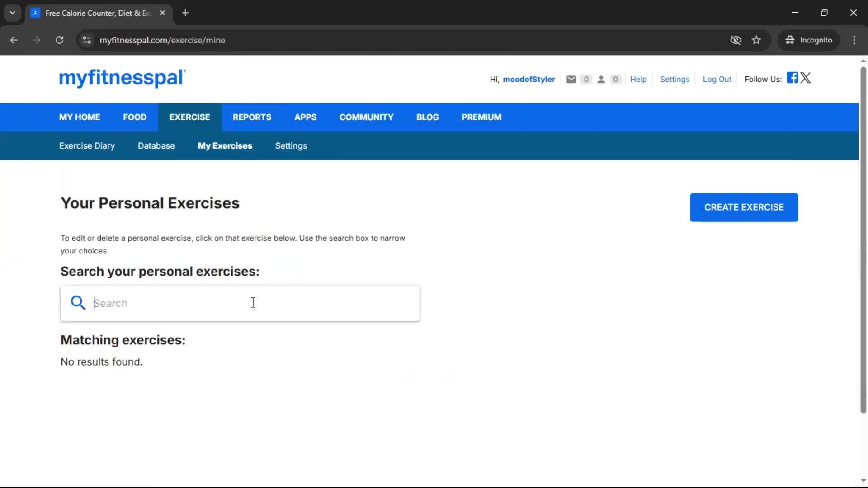Reload the page
868x488 pixels.
59,40
